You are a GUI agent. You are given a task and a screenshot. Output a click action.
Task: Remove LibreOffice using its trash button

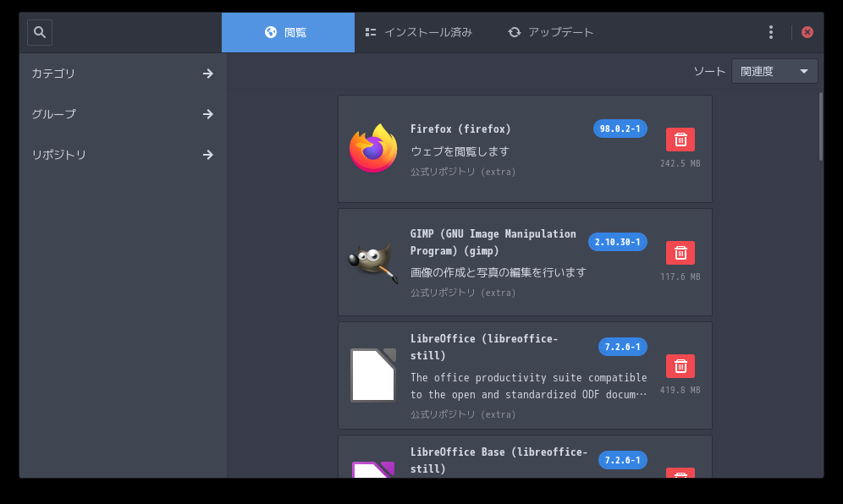pyautogui.click(x=680, y=366)
